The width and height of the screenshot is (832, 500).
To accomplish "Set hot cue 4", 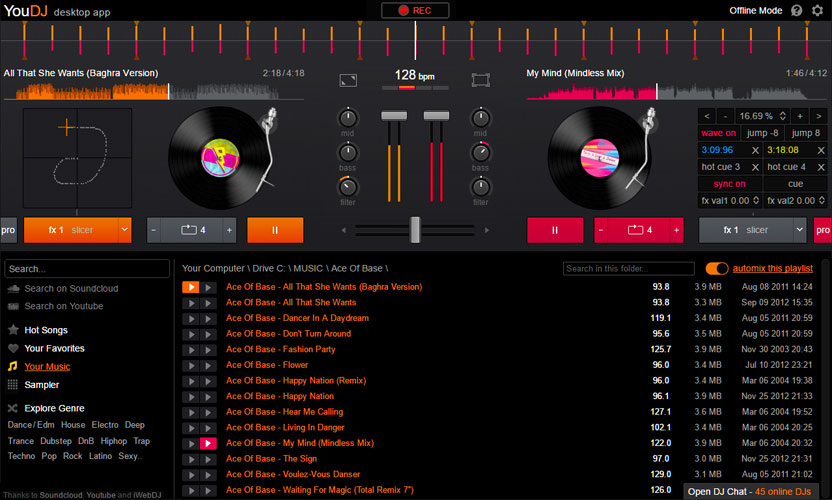I will (786, 167).
